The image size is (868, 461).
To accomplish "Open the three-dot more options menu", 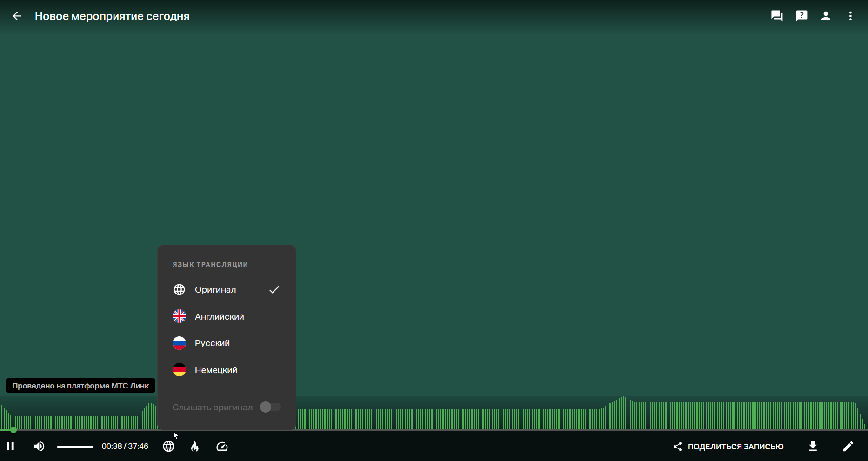I will 850,16.
